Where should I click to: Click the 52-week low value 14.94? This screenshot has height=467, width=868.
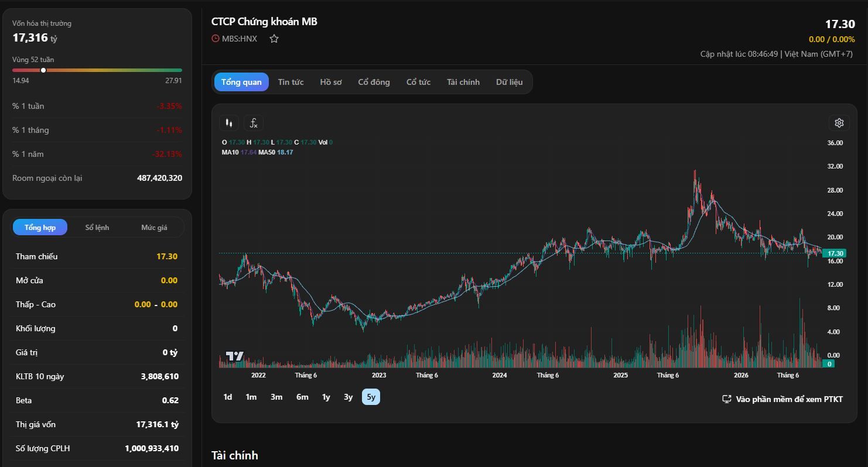point(20,81)
